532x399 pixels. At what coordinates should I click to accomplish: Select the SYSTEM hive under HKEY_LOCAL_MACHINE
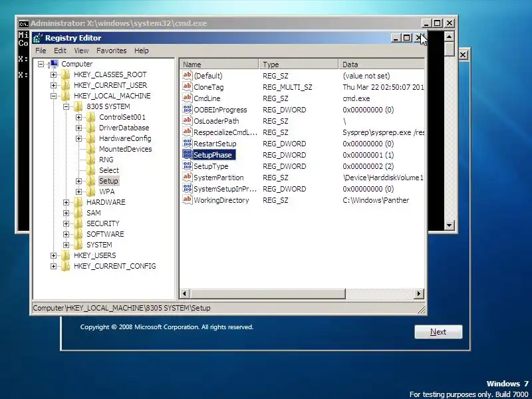click(x=99, y=245)
